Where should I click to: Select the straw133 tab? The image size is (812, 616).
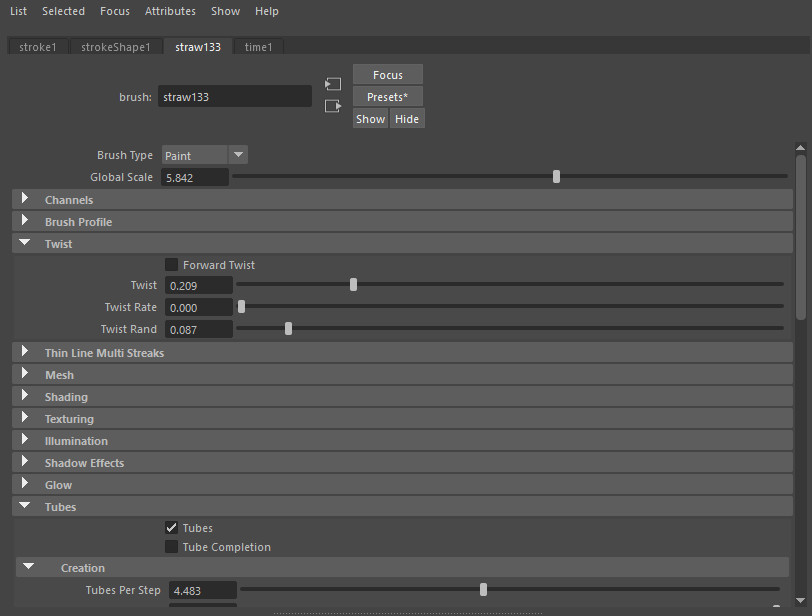[198, 47]
